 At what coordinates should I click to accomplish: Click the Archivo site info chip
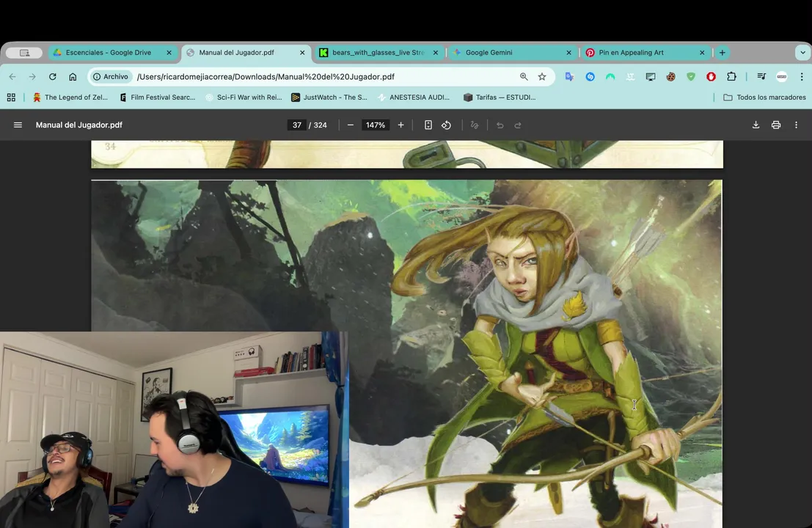[x=110, y=76]
